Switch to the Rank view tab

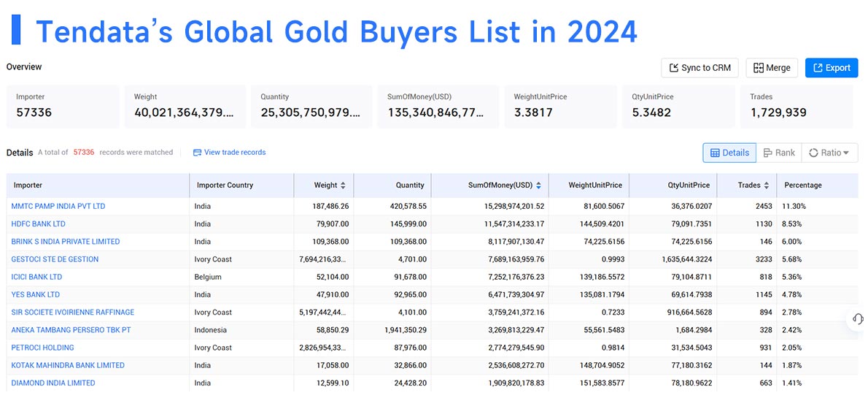779,153
